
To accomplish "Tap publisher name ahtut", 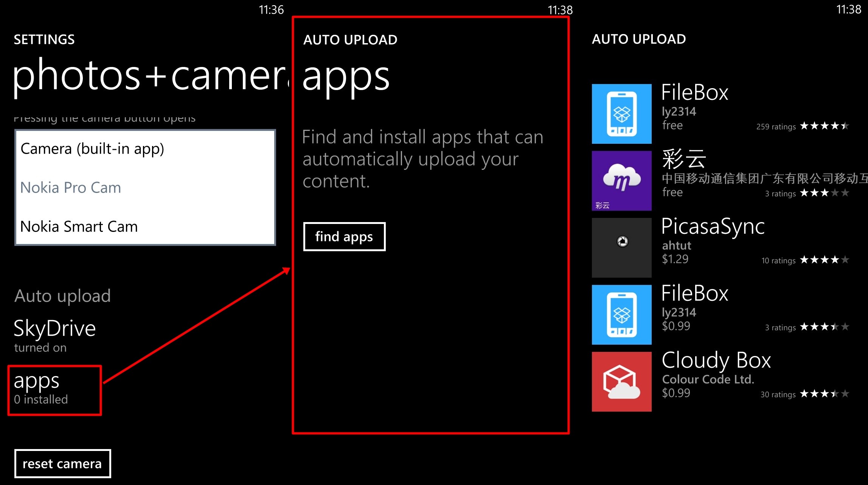I will point(677,246).
